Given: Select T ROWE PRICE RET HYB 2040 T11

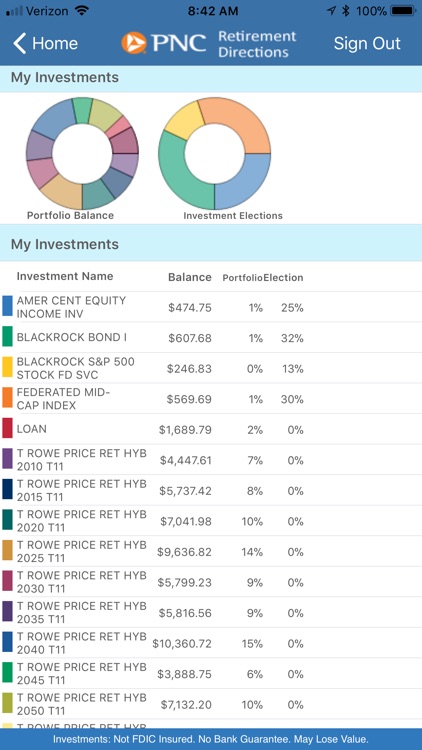Looking at the screenshot, I should (x=81, y=643).
